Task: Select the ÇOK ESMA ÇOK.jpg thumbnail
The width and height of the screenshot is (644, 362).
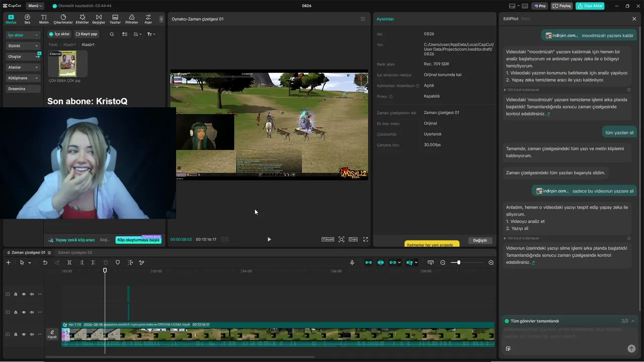Action: point(67,63)
